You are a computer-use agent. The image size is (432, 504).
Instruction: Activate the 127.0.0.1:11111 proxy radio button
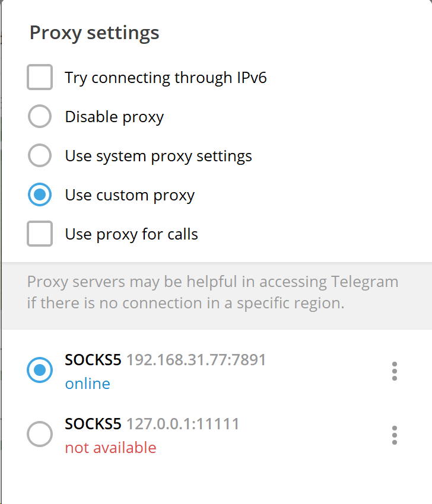tap(40, 434)
